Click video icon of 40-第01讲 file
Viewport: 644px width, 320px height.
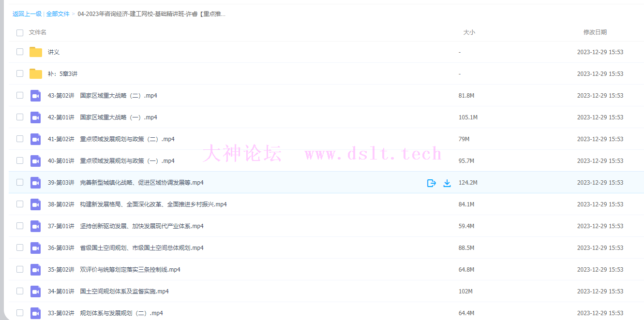pos(36,160)
